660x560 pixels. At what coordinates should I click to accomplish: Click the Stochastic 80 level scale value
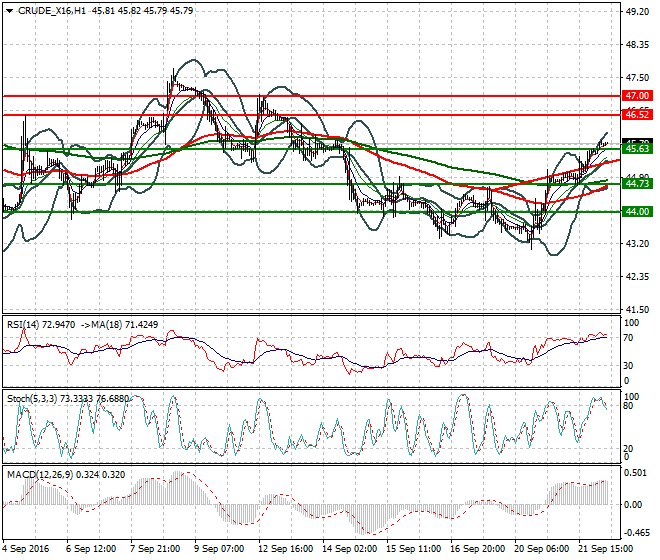(630, 406)
